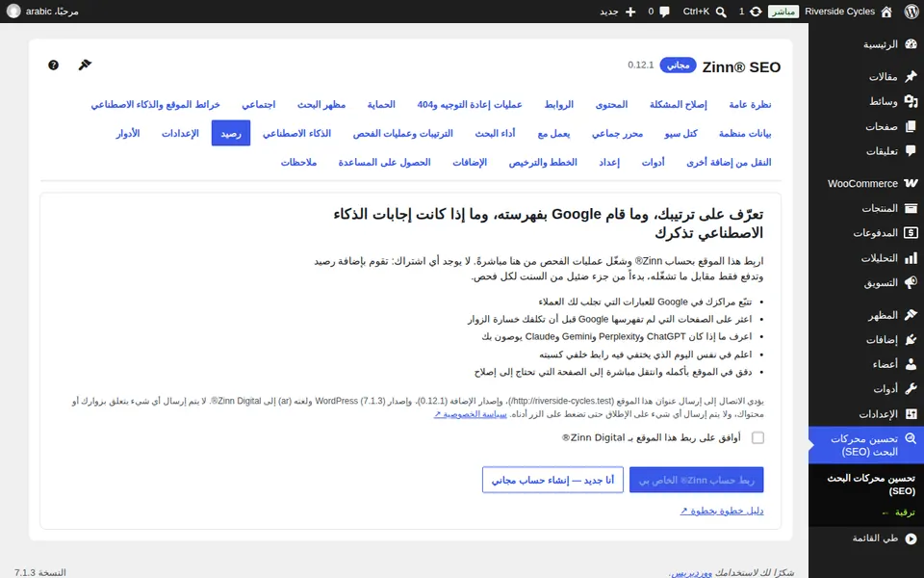Viewport: 924px width, 578px height.
Task: Open the سياسة الخصوصية link
Action: [471, 414]
